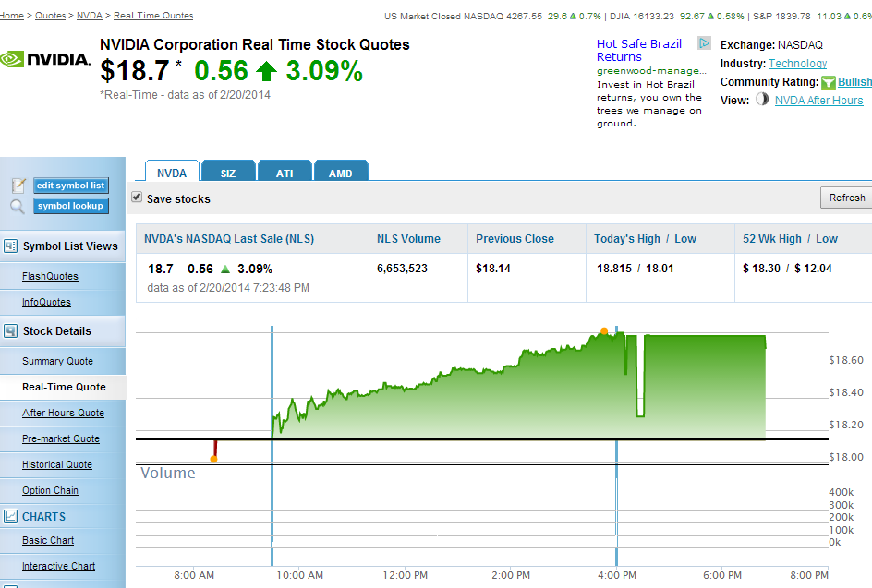Toggle the Save stocks checkbox
Screen dimensions: 872x588
[137, 198]
